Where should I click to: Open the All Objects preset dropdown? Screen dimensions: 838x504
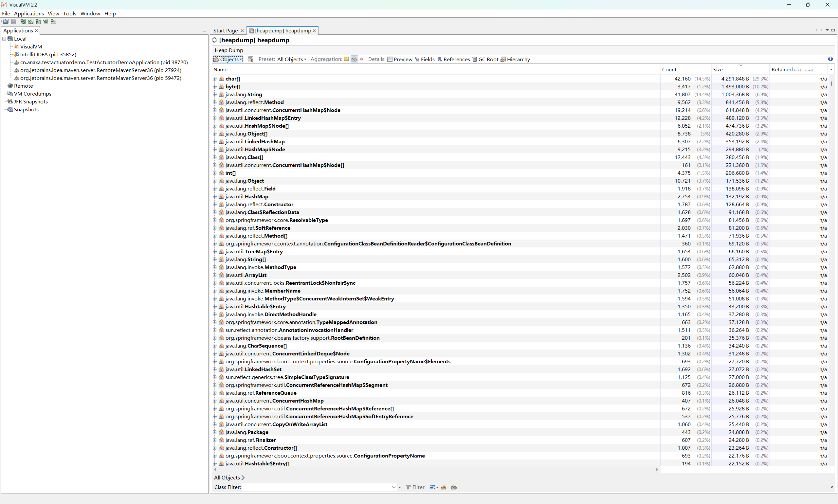pyautogui.click(x=291, y=60)
